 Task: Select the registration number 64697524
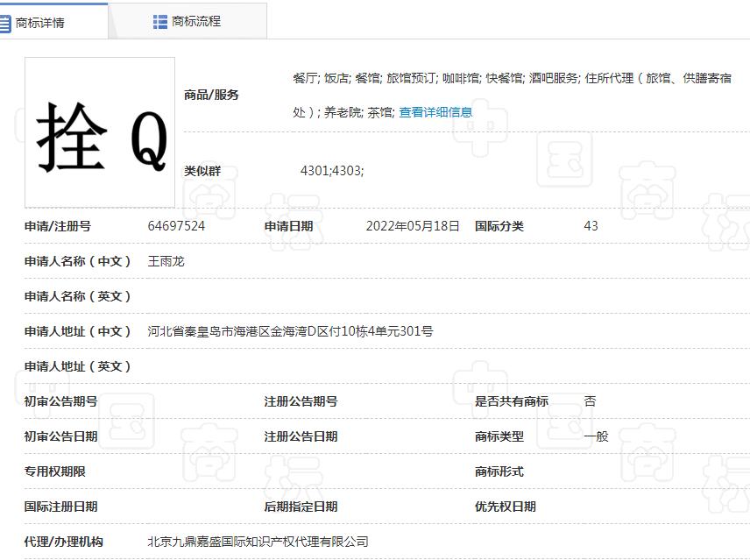(175, 225)
